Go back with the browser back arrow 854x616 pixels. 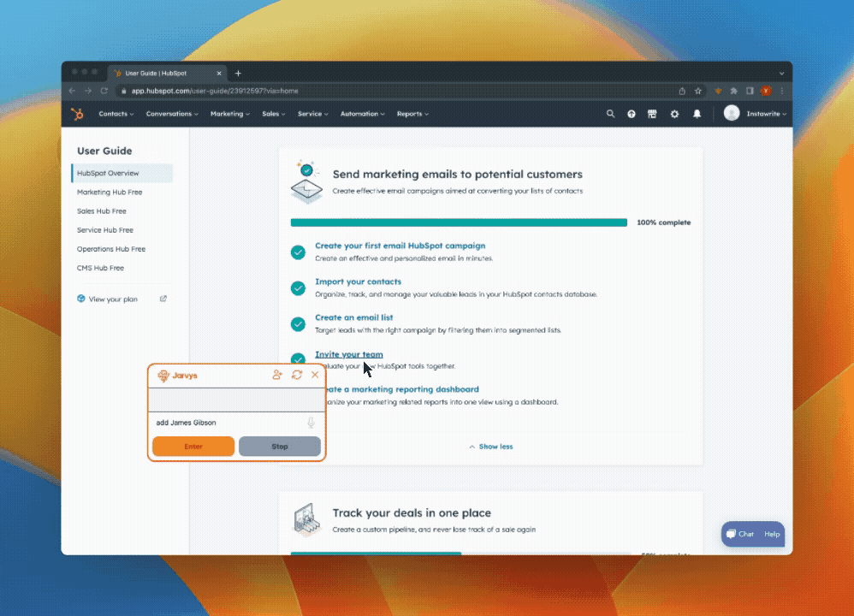[x=73, y=91]
